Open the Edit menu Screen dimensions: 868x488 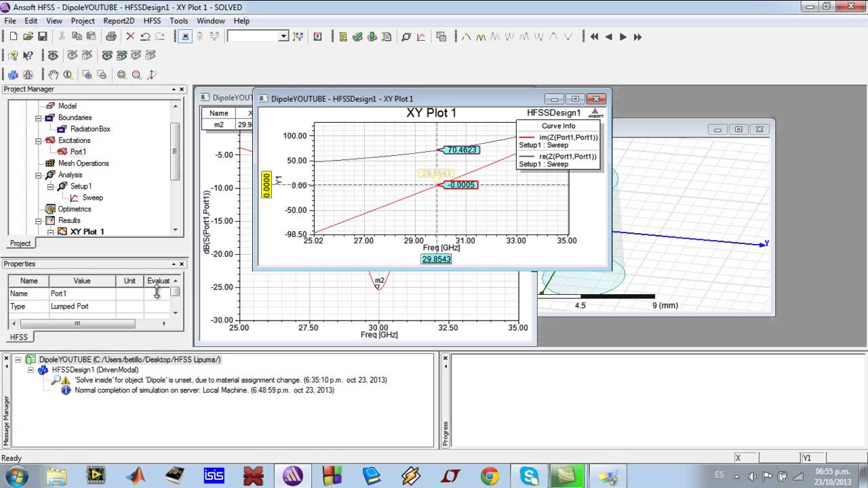pos(31,21)
